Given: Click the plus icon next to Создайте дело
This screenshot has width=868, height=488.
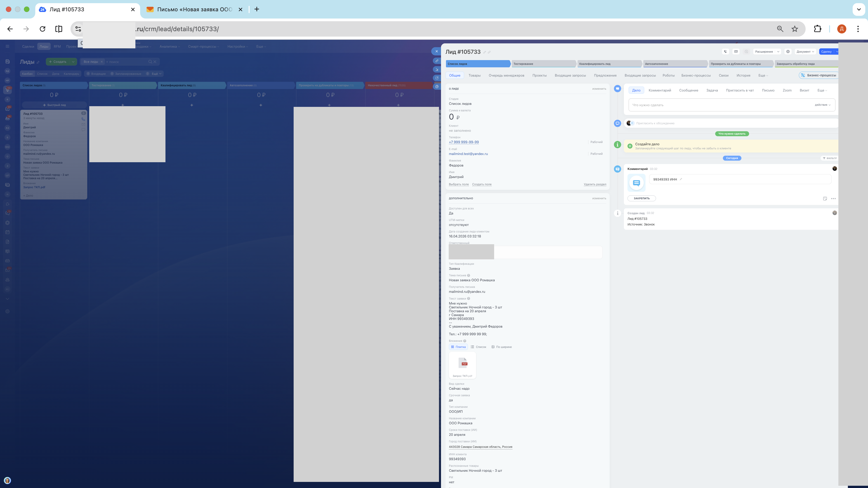Looking at the screenshot, I should tap(630, 146).
